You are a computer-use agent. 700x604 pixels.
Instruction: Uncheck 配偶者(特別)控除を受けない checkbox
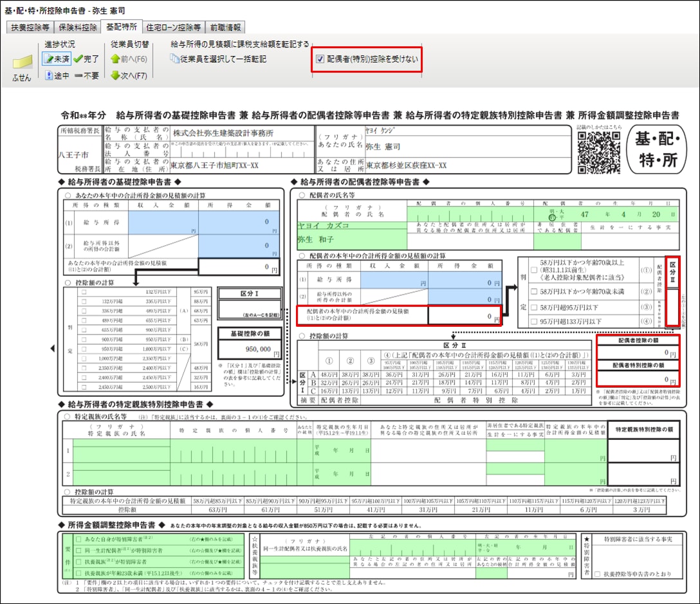320,60
